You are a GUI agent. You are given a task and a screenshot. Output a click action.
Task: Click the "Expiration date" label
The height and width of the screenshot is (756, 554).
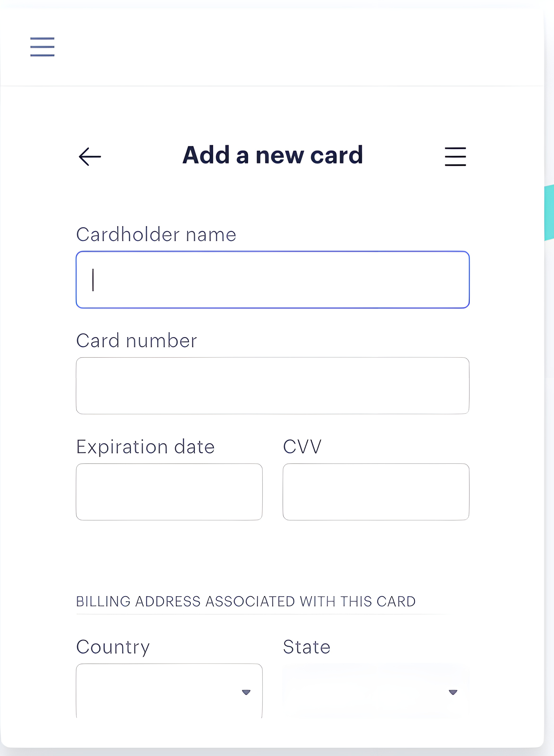pos(145,447)
